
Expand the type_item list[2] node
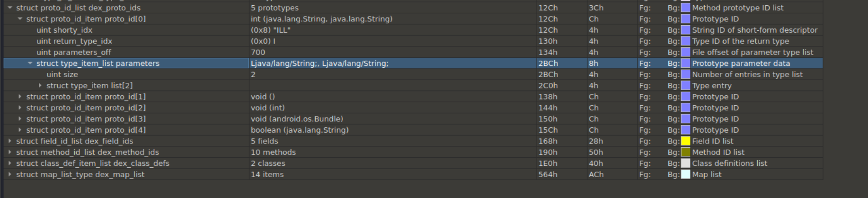[40, 86]
